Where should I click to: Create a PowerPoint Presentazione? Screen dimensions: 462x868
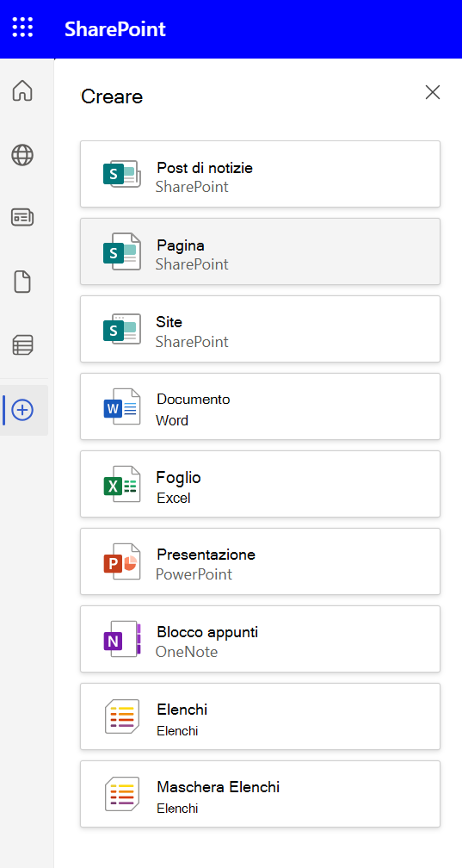tap(260, 561)
